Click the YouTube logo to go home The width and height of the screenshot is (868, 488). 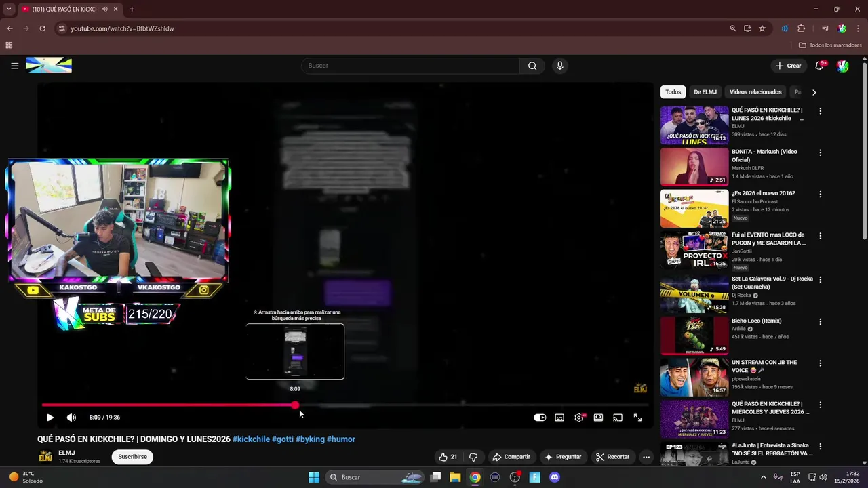tap(49, 66)
